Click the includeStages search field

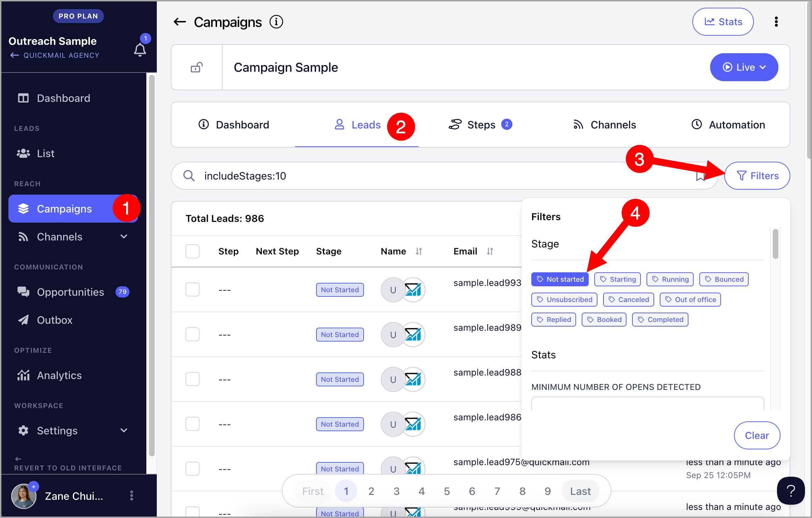pos(444,176)
